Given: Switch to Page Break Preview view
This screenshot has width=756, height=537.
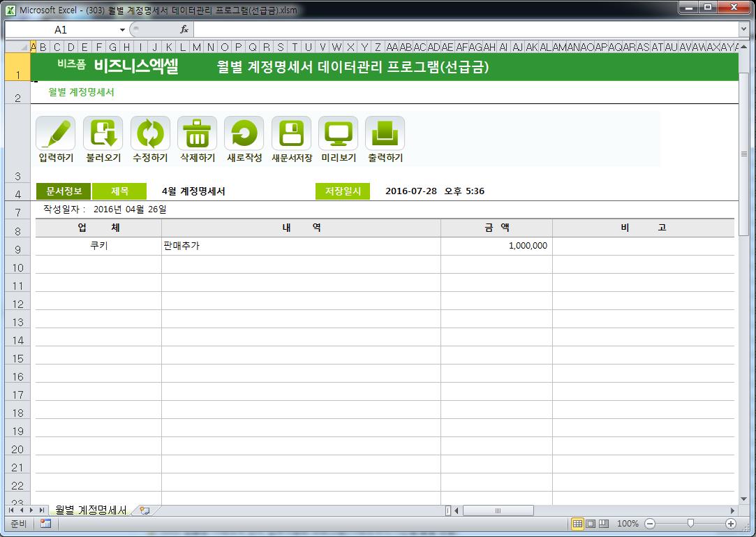Looking at the screenshot, I should click(604, 524).
